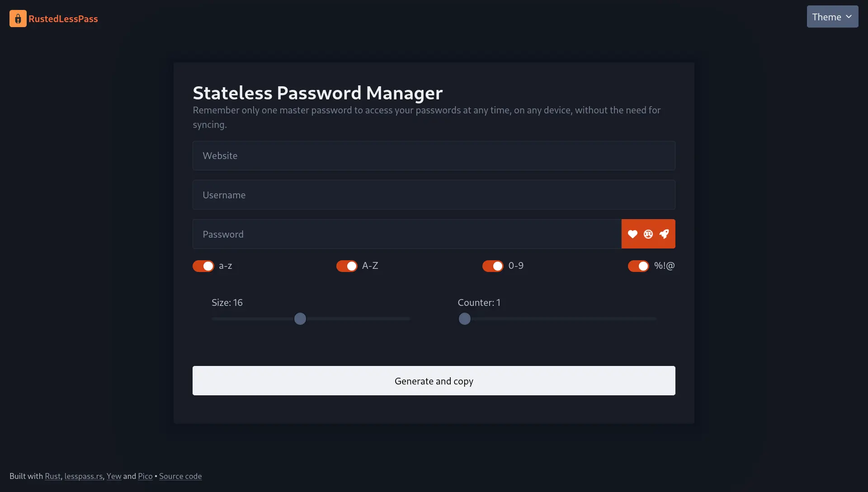
Task: Open the Pico footer link
Action: (x=145, y=476)
